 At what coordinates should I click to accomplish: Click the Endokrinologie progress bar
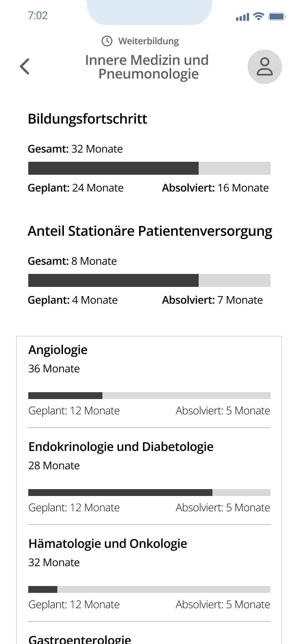click(x=149, y=493)
